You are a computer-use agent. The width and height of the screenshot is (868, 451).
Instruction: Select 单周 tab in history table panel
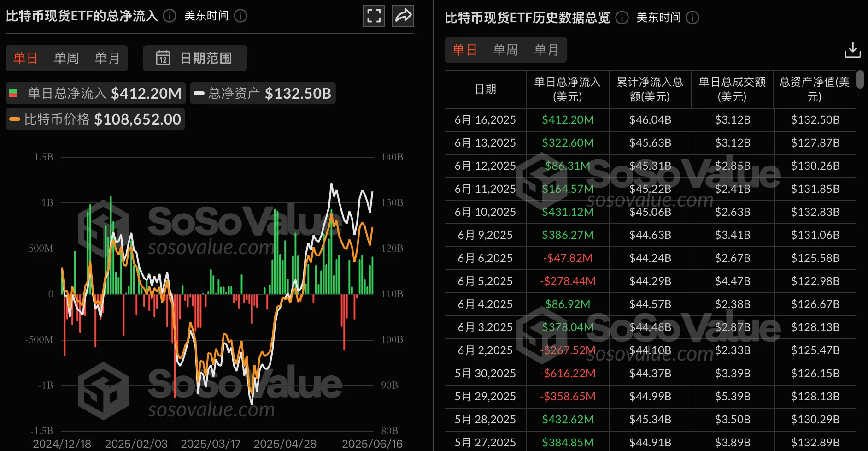coord(505,50)
